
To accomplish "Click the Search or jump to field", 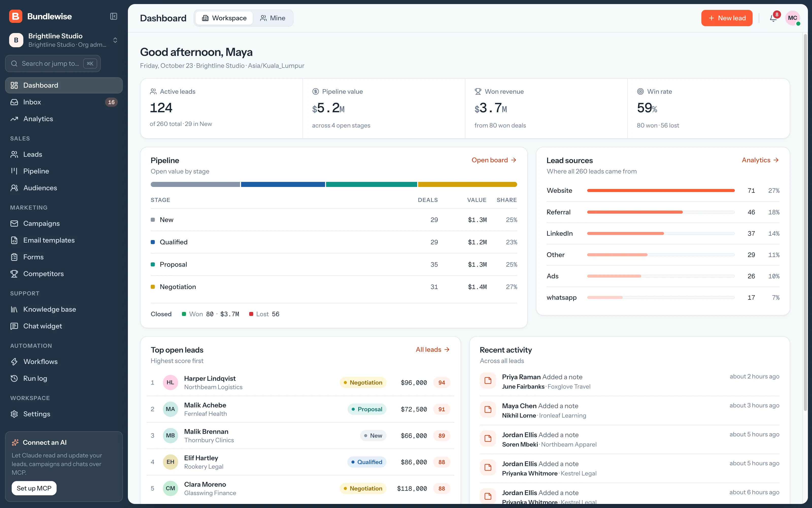I will (53, 63).
